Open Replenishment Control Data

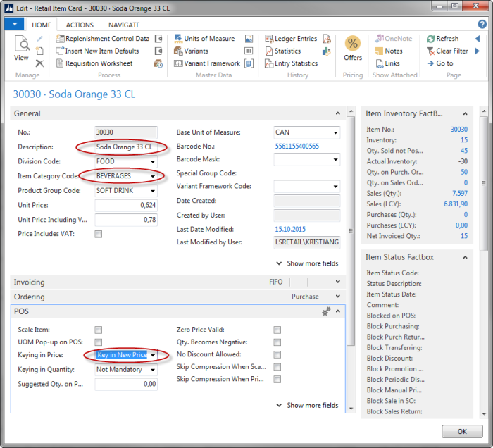107,39
